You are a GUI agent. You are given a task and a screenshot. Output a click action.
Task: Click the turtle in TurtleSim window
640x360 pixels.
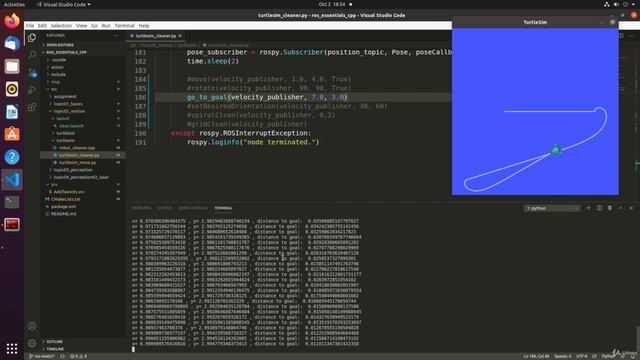point(556,150)
